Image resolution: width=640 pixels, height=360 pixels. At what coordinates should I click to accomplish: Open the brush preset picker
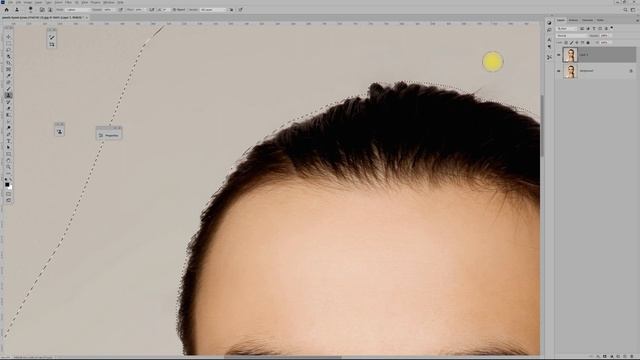(31, 9)
